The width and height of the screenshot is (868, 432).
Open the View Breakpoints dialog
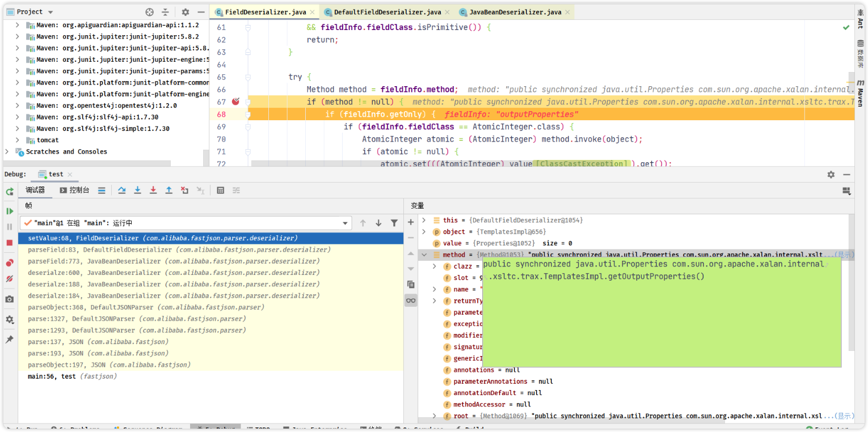pyautogui.click(x=10, y=263)
